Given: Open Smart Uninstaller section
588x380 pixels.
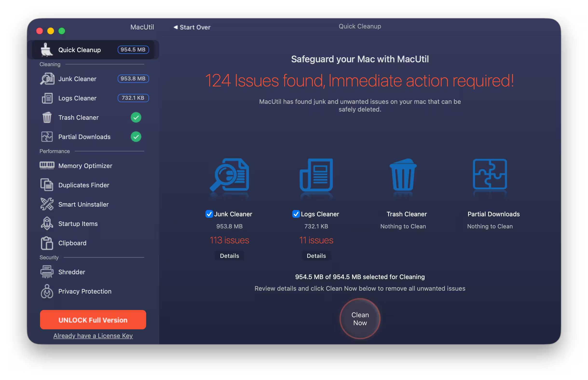Looking at the screenshot, I should click(x=93, y=204).
